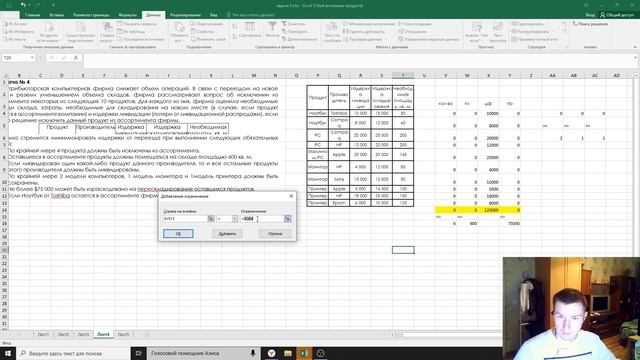The image size is (640, 360).
Task: Open the Разгруппировать dropdown
Action: [532, 31]
